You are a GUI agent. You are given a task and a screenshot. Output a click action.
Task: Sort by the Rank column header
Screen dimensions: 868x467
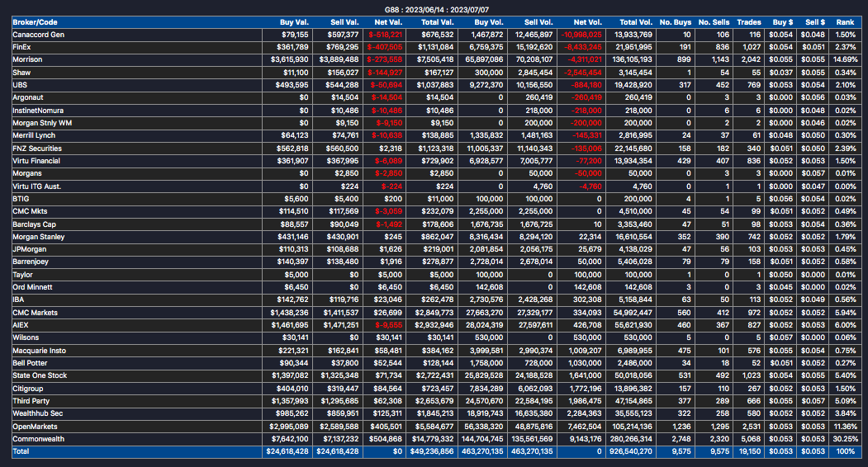pos(845,22)
